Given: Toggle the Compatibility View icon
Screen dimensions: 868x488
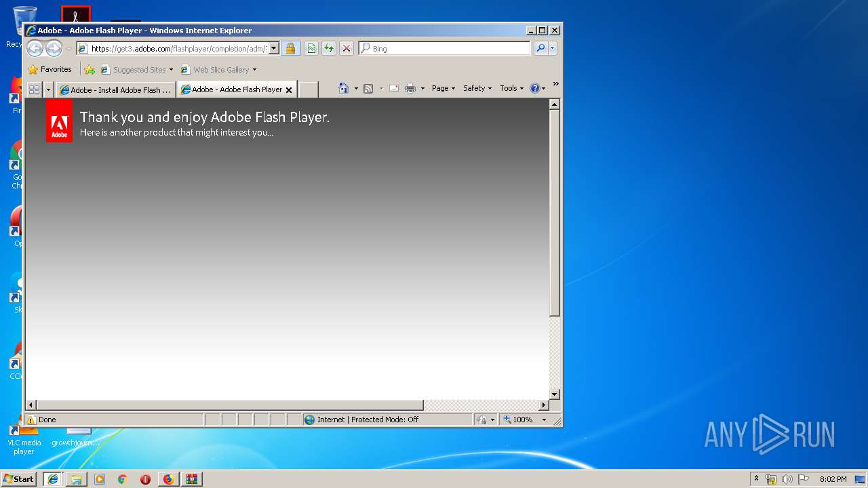Looking at the screenshot, I should pyautogui.click(x=311, y=49).
